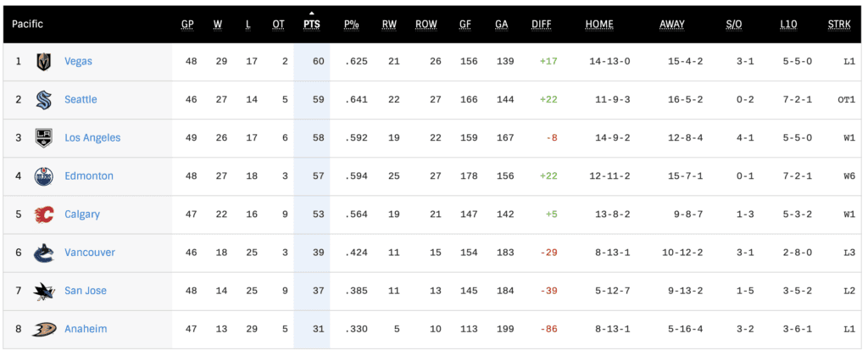Click the ROW column header
The image size is (868, 356).
click(x=426, y=25)
